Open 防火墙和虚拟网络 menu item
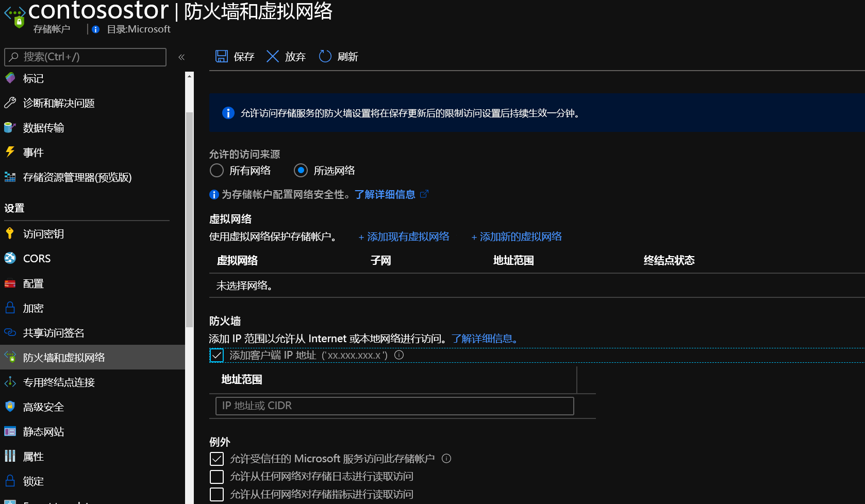865x504 pixels. (93, 357)
